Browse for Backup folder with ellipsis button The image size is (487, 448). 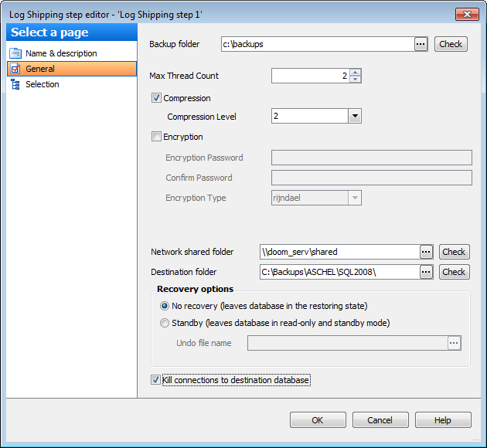coord(421,44)
